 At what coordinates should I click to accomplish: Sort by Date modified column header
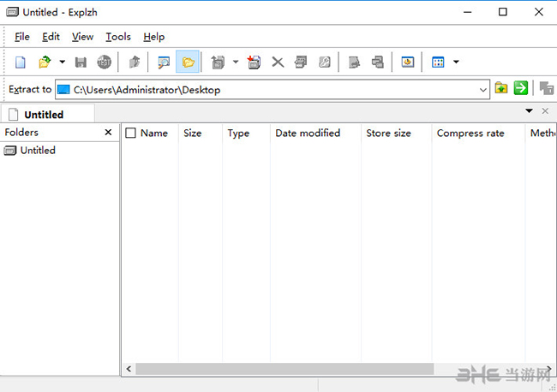pyautogui.click(x=308, y=134)
